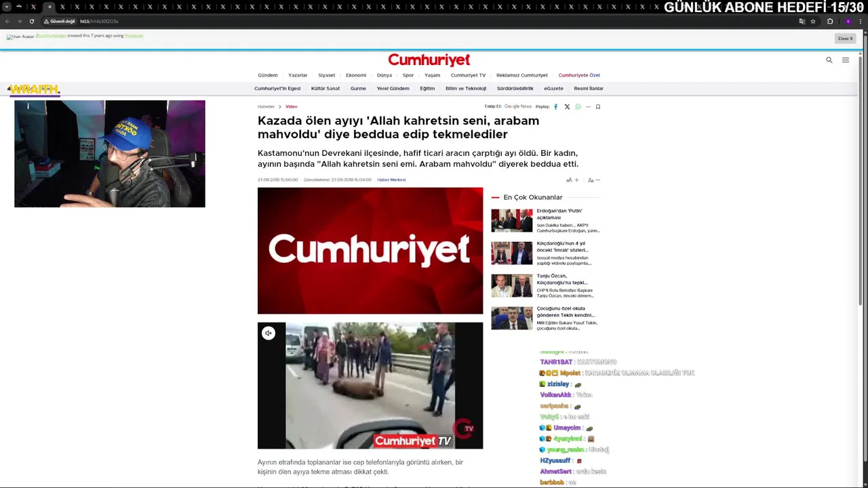Open Yerel Gündem submenu link

(x=393, y=89)
